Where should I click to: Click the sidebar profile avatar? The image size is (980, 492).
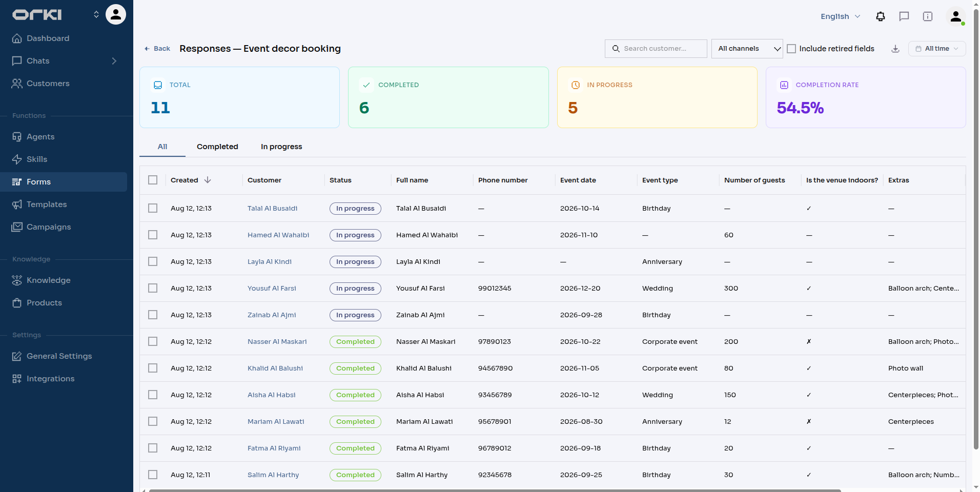[x=116, y=14]
